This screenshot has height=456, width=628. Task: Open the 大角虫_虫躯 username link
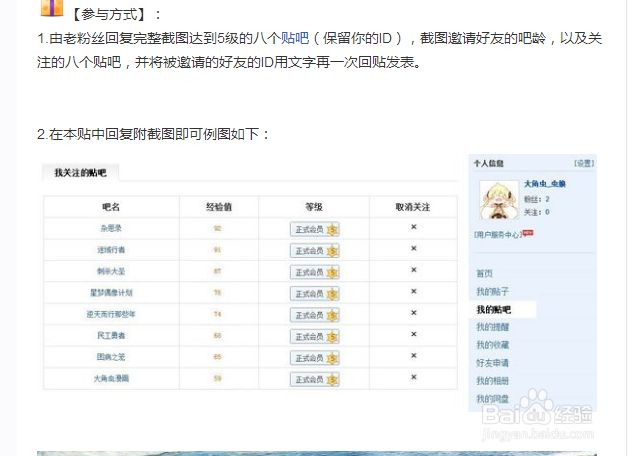(545, 184)
